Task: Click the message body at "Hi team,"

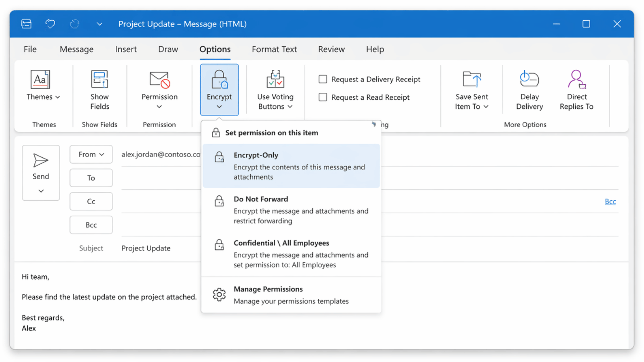Action: [35, 277]
